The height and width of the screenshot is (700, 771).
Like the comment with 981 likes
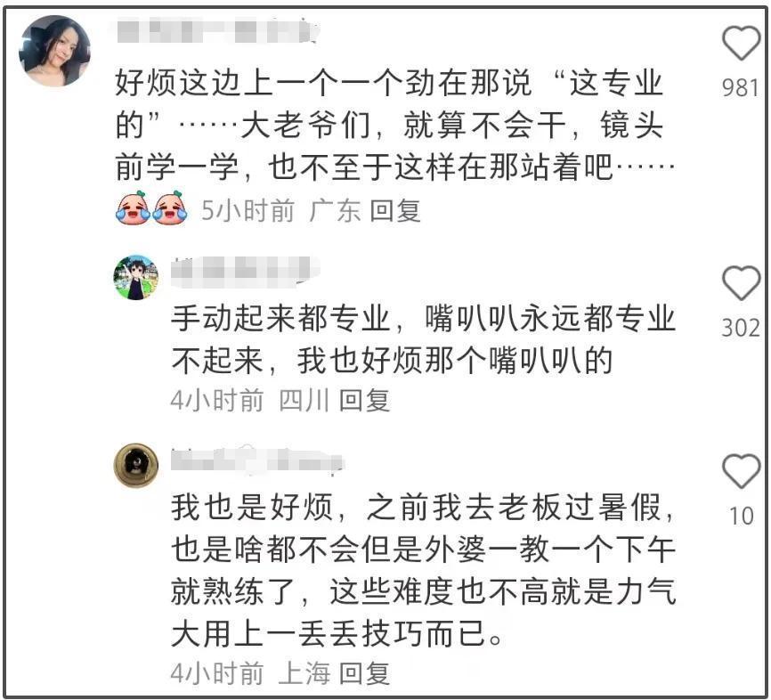741,44
